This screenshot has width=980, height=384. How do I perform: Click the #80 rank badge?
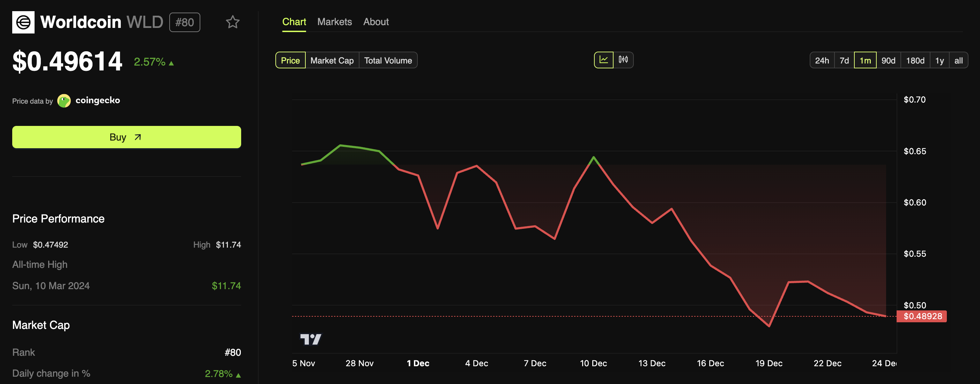coord(185,22)
